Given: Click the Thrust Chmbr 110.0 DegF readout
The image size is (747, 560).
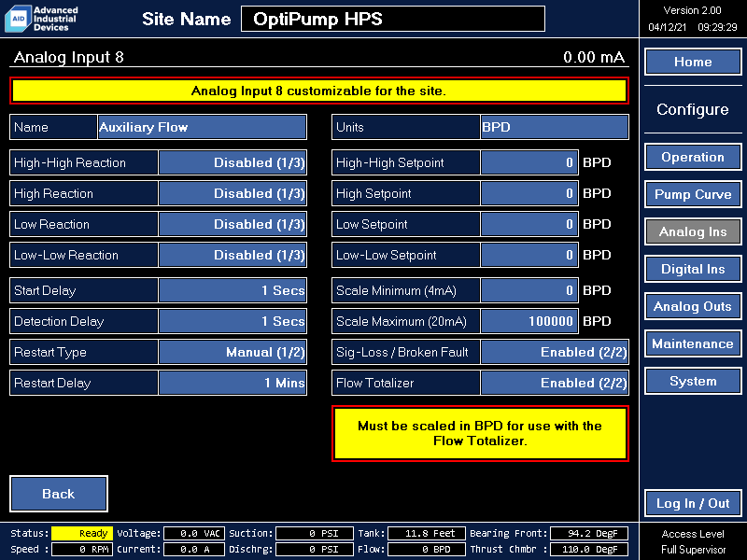Looking at the screenshot, I should tap(589, 549).
